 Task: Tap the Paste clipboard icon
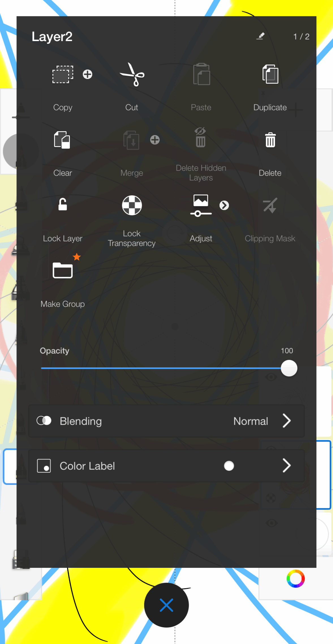point(201,74)
